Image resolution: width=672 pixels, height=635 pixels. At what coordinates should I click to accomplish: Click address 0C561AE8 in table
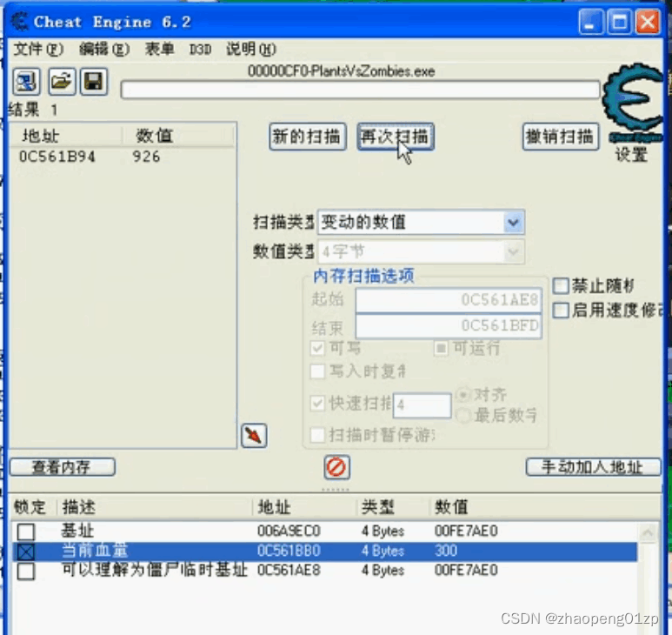click(289, 571)
